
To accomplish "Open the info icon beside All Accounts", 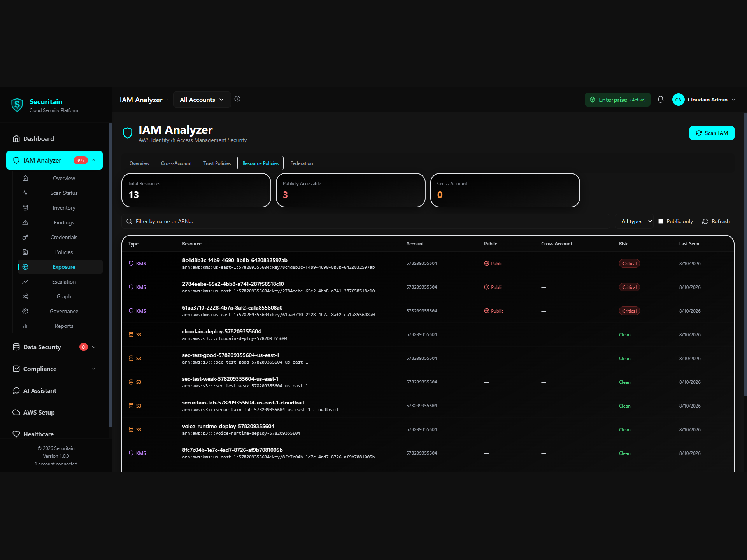I will point(237,99).
